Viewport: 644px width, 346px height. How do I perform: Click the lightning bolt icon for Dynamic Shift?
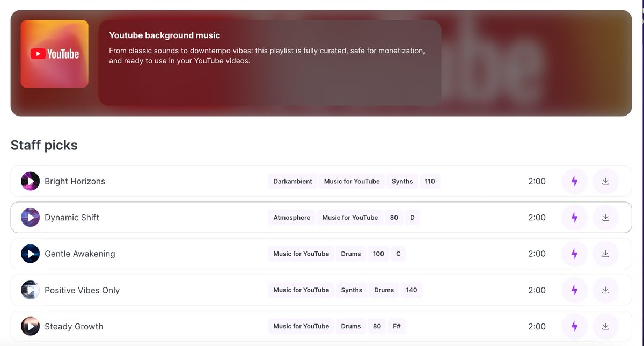coord(574,218)
